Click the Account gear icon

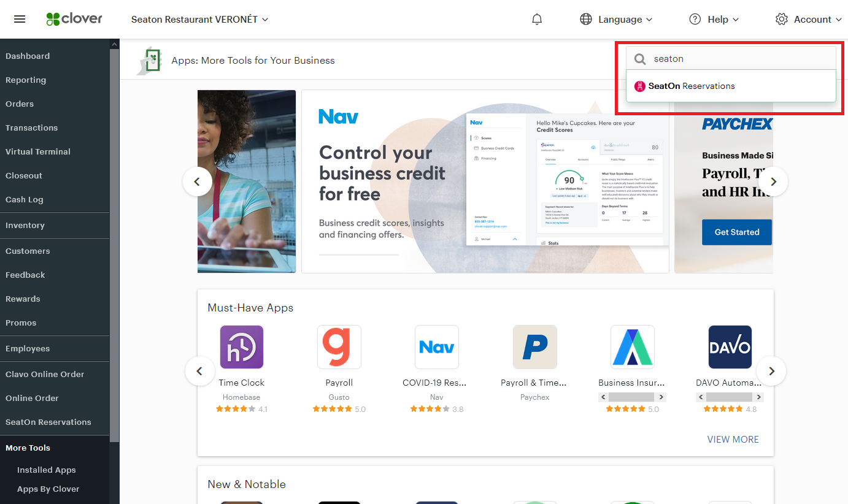coord(781,19)
